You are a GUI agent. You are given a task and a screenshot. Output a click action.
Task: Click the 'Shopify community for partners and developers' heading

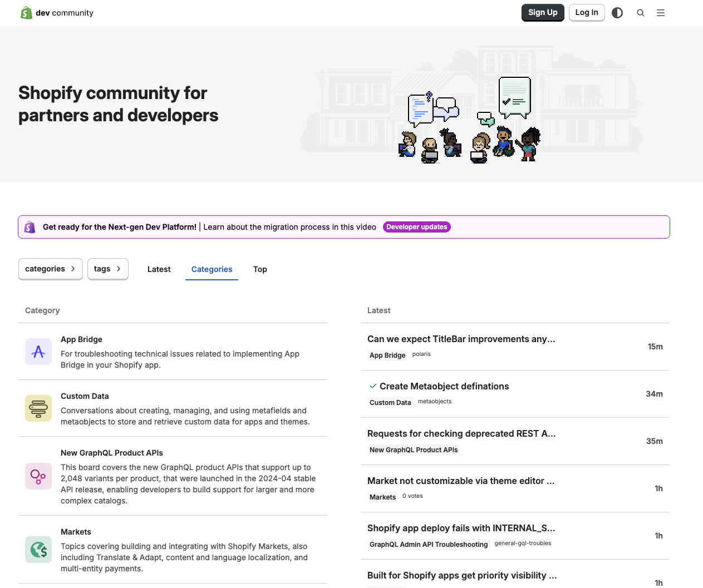click(x=119, y=104)
